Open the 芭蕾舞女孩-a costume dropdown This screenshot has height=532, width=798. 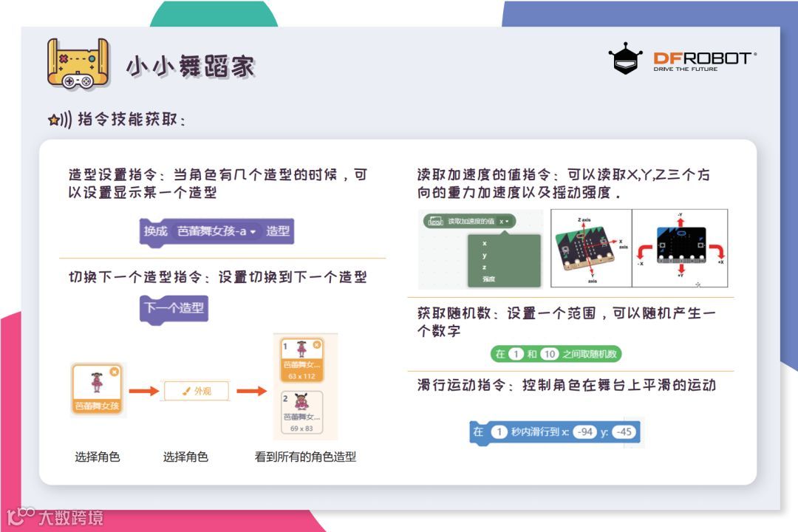tap(216, 231)
